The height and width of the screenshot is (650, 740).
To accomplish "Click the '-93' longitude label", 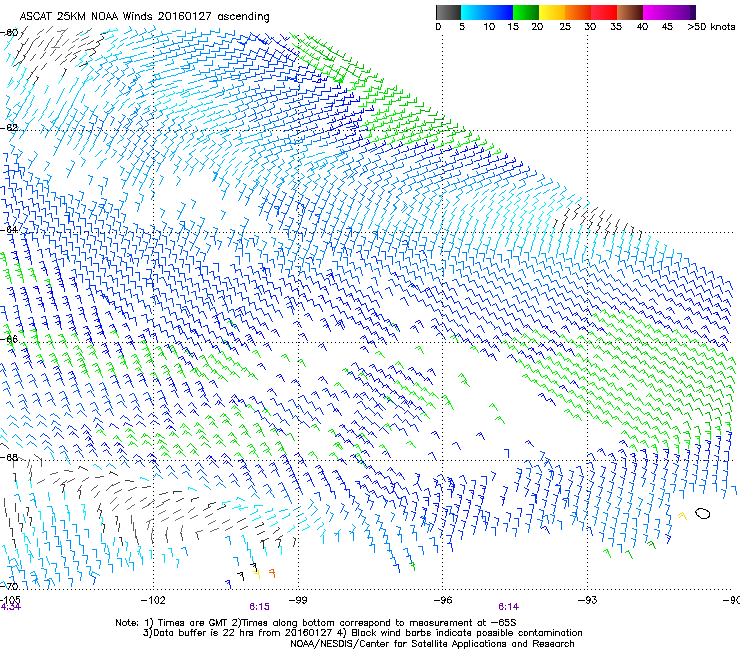I will pos(587,600).
